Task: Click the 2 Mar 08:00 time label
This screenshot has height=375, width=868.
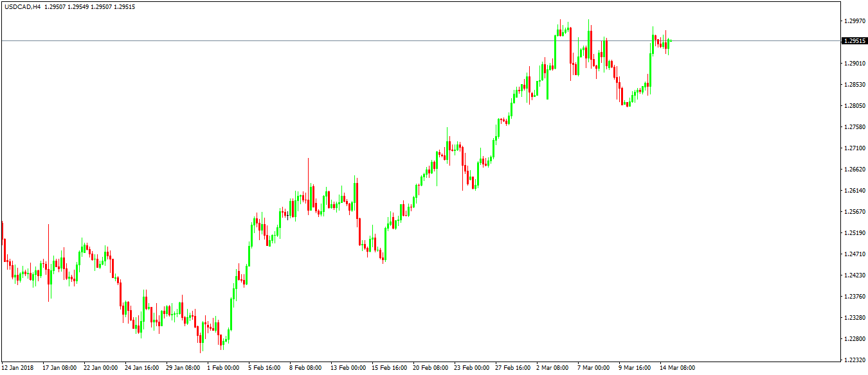Action: click(x=552, y=368)
